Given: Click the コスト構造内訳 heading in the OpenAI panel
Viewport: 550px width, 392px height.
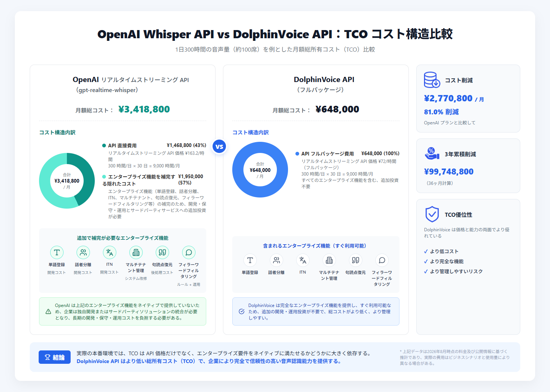Looking at the screenshot, I should pyautogui.click(x=57, y=133).
